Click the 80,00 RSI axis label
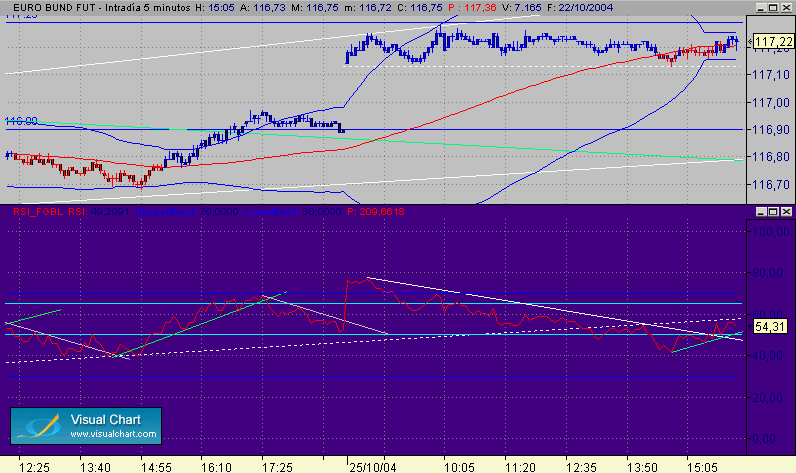Image resolution: width=796 pixels, height=473 pixels. (x=768, y=273)
